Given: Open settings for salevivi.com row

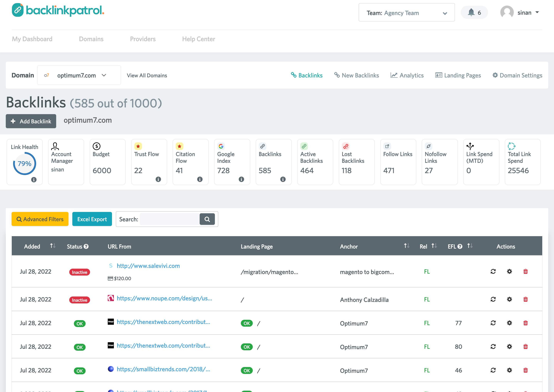Looking at the screenshot, I should [509, 272].
